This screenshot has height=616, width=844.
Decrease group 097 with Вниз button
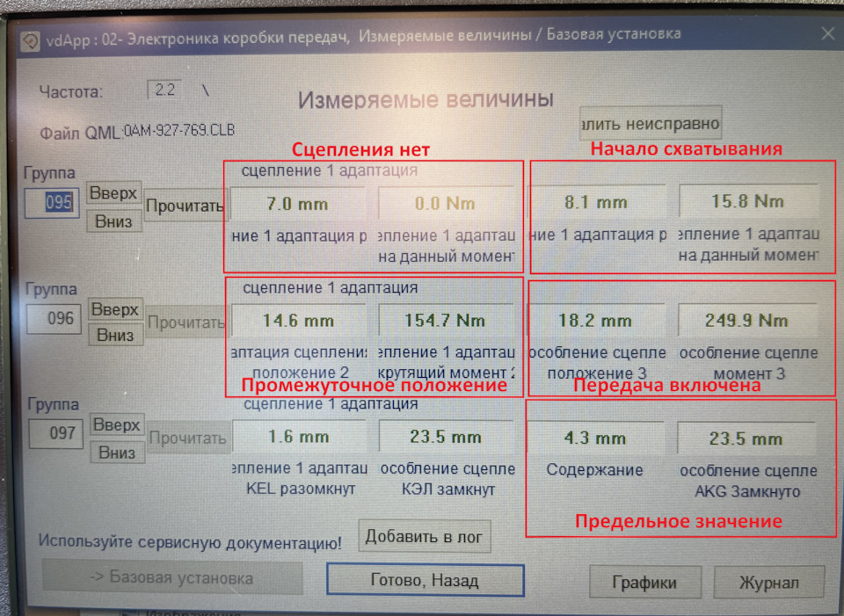point(117,453)
